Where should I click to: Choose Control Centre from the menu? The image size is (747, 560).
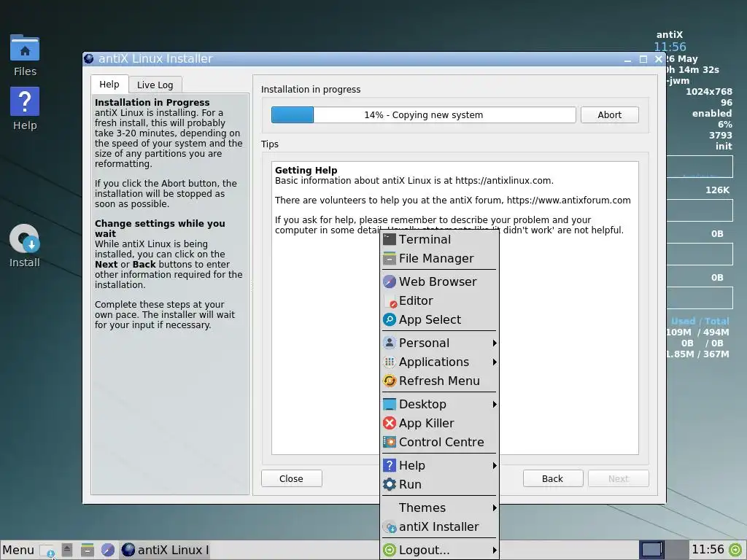pos(439,443)
